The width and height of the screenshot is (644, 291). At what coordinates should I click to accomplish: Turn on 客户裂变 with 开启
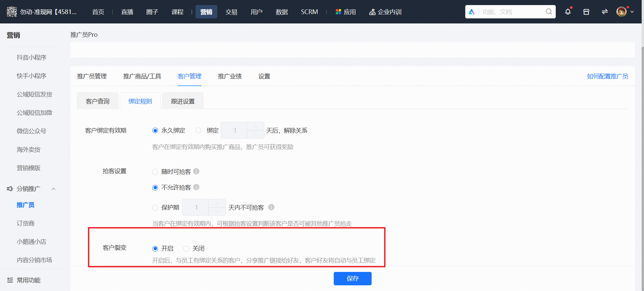click(155, 248)
